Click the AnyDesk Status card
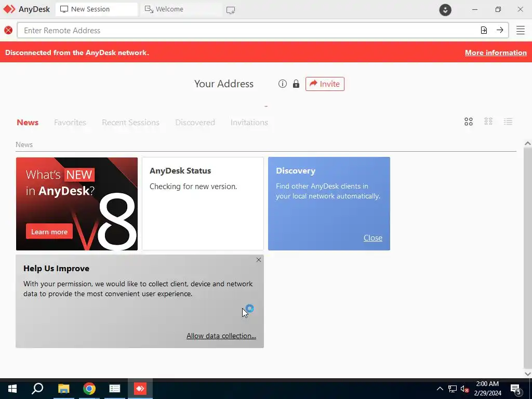This screenshot has height=399, width=532. click(x=203, y=204)
